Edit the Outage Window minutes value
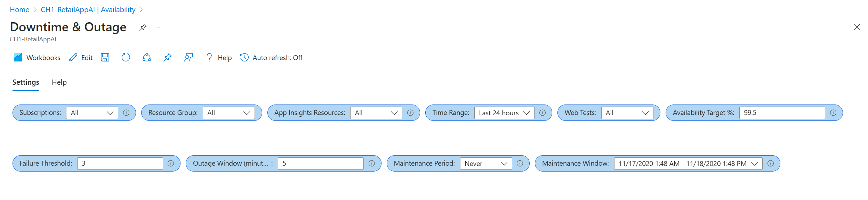Image resolution: width=868 pixels, height=200 pixels. [x=320, y=163]
